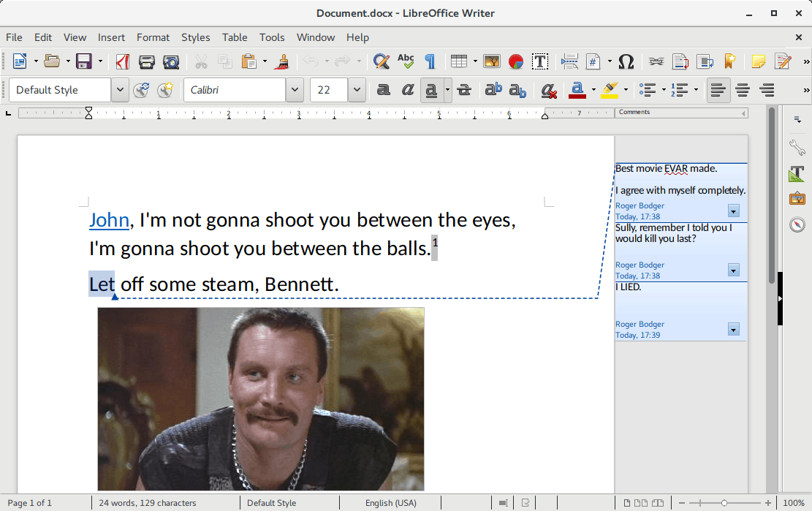Clear direct formatting
The height and width of the screenshot is (511, 812).
click(549, 90)
